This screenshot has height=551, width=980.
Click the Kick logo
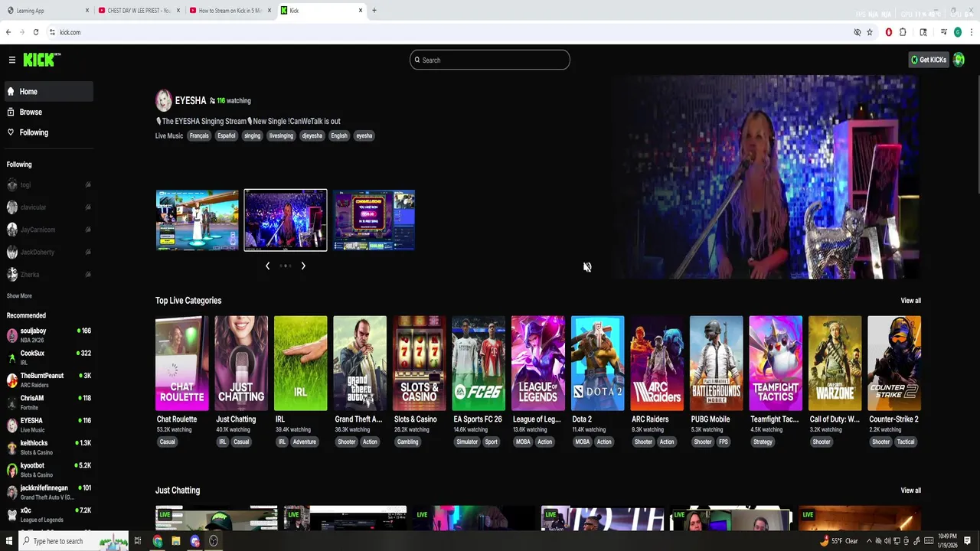click(x=41, y=60)
